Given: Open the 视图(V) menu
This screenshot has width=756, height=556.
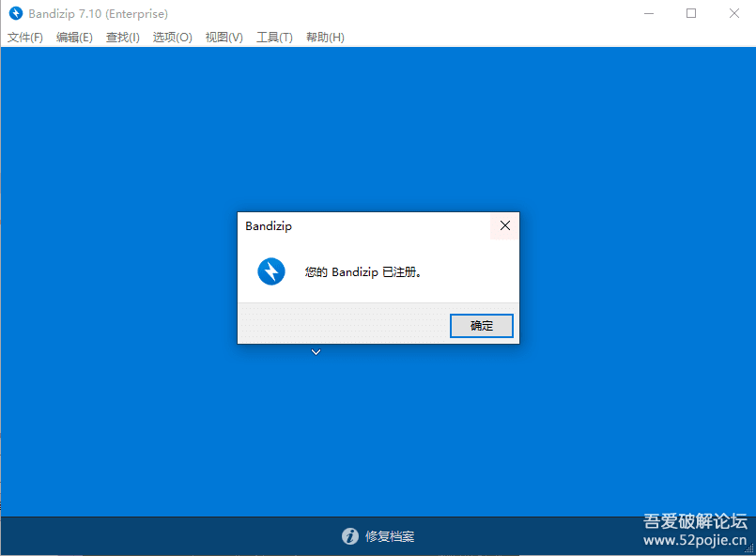Looking at the screenshot, I should coord(224,38).
